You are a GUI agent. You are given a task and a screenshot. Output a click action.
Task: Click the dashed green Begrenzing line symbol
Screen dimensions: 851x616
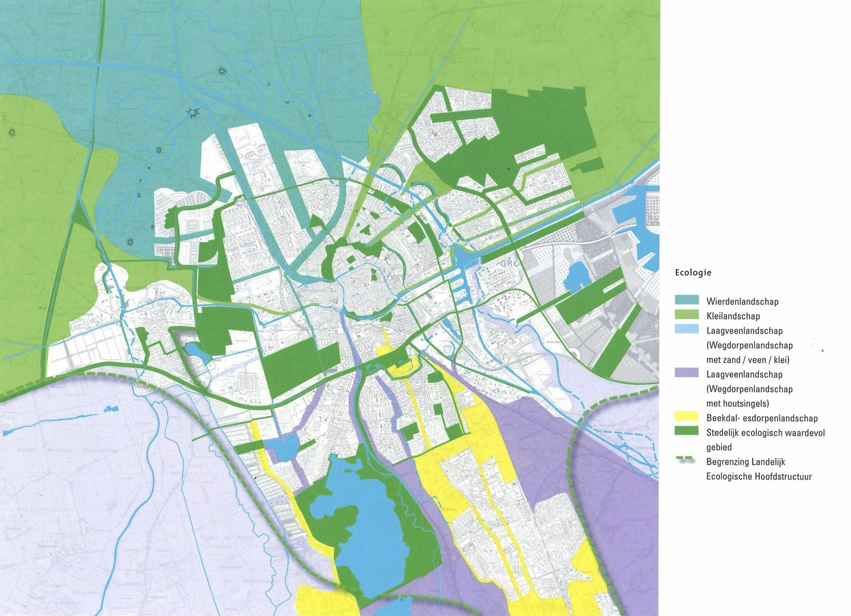point(682,460)
